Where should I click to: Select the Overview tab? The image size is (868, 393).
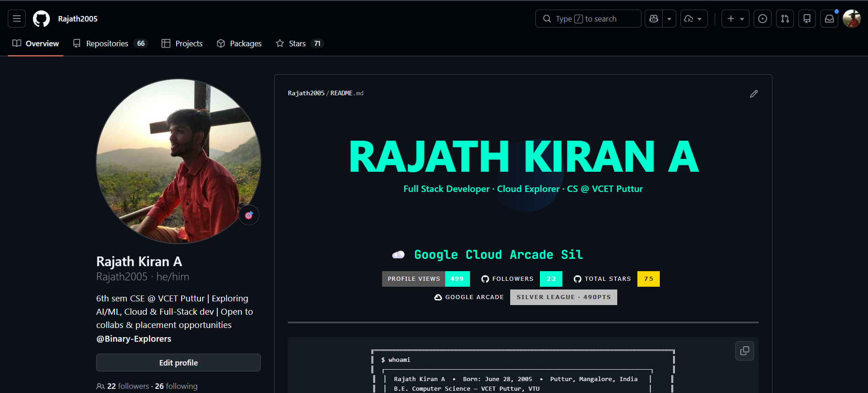[x=36, y=44]
